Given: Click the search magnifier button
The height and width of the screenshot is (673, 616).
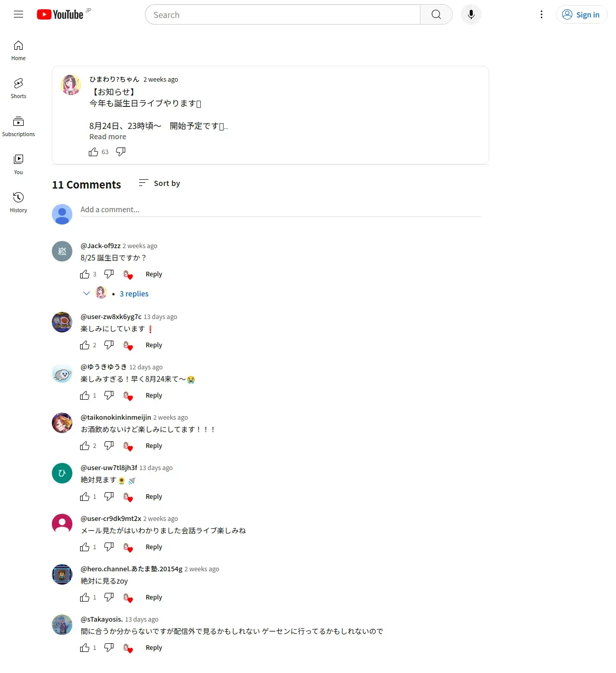Looking at the screenshot, I should click(x=436, y=14).
